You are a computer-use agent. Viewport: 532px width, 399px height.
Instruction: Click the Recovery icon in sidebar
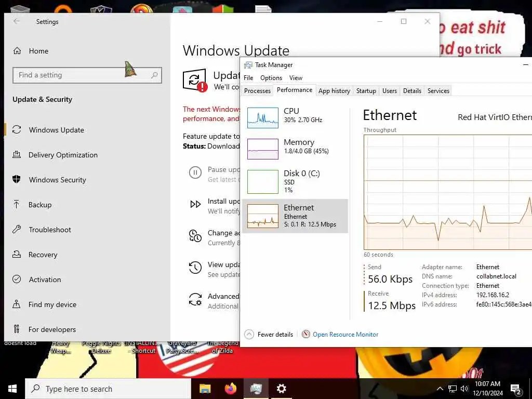click(x=17, y=254)
